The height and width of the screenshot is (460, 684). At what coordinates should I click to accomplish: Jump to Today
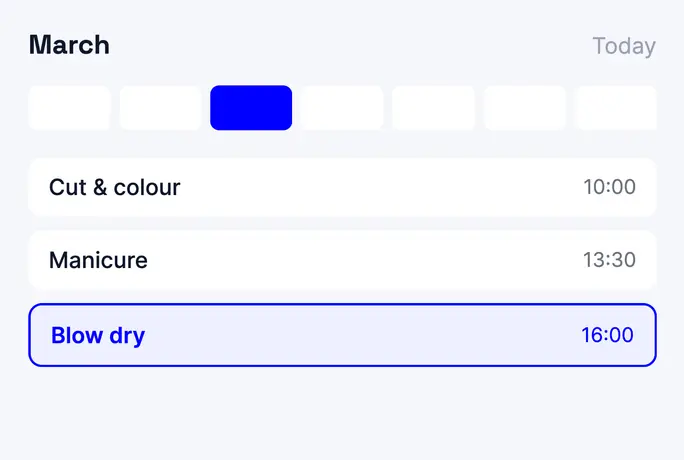(624, 46)
